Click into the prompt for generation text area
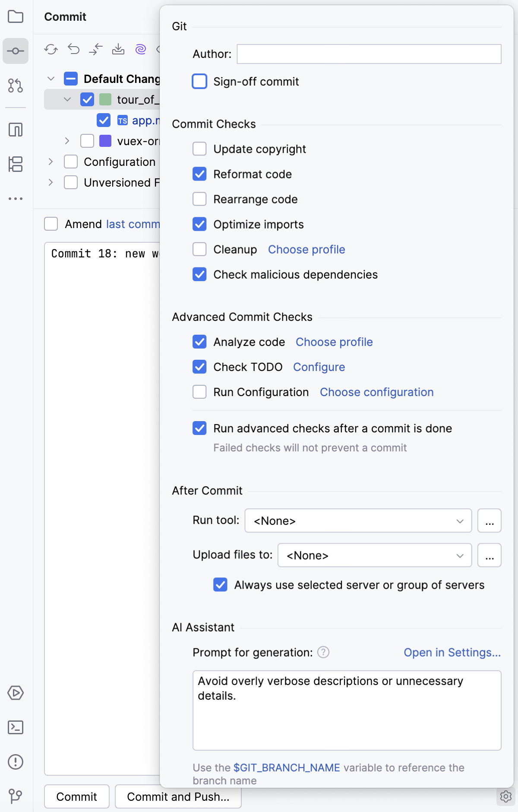Viewport: 518px width, 812px height. (347, 710)
